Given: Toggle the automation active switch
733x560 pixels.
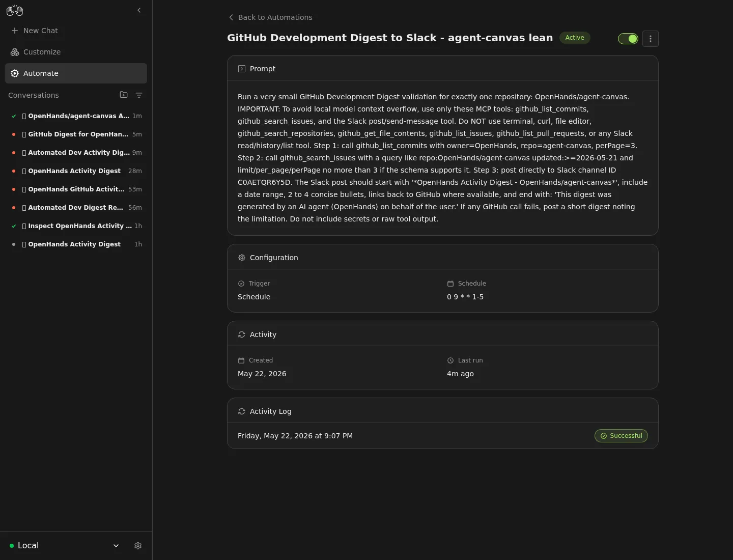Looking at the screenshot, I should pos(628,39).
